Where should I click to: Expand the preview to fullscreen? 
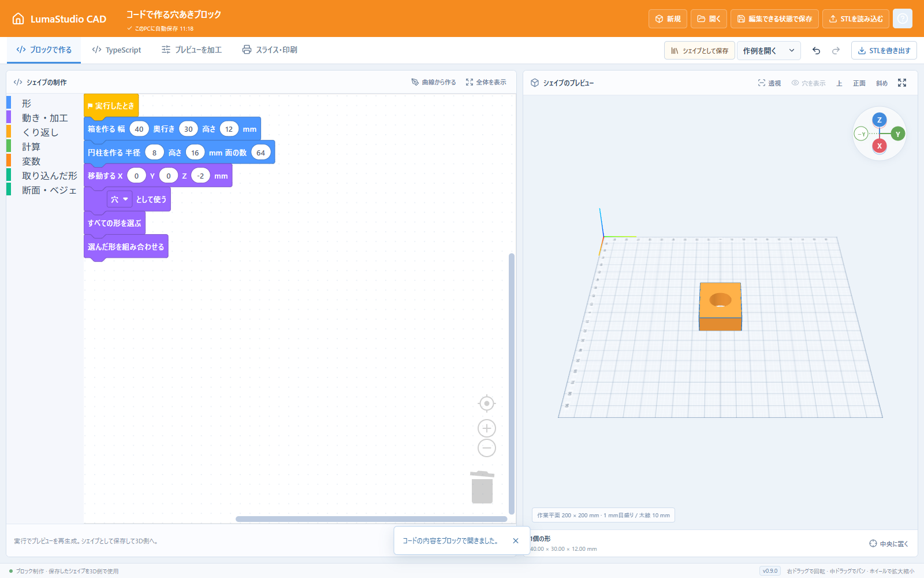[x=902, y=83]
